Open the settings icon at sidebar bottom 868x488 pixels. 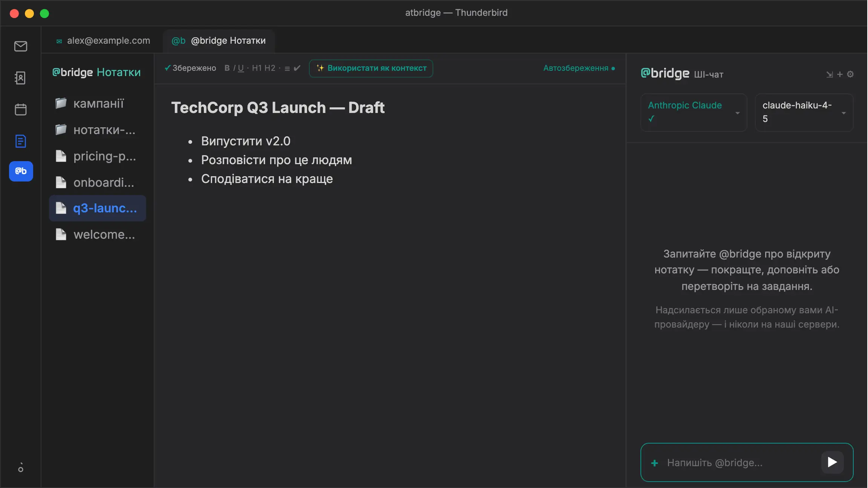(x=21, y=467)
